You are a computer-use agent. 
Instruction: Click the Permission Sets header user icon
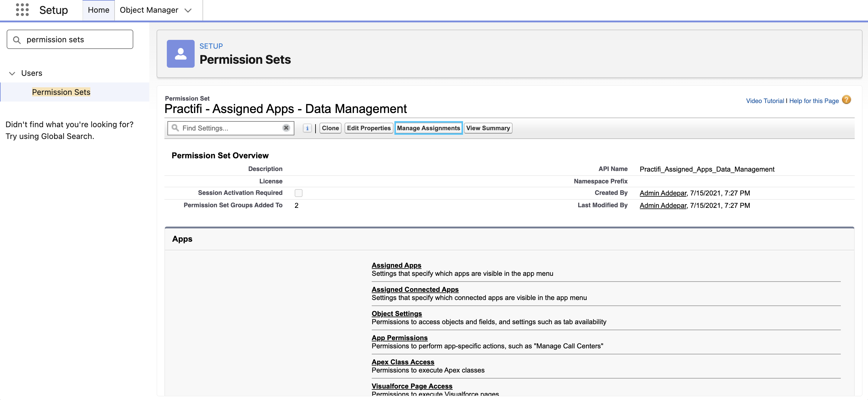click(181, 54)
